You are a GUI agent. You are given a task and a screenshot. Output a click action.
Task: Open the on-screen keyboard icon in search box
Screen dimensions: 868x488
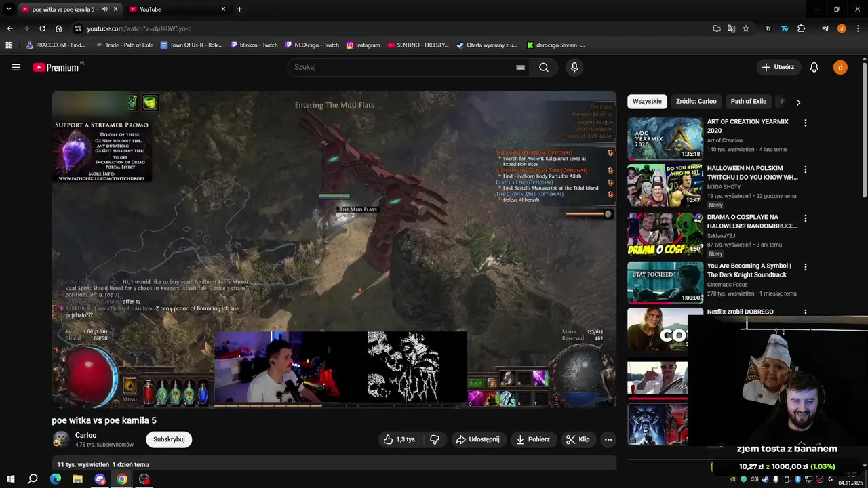520,67
